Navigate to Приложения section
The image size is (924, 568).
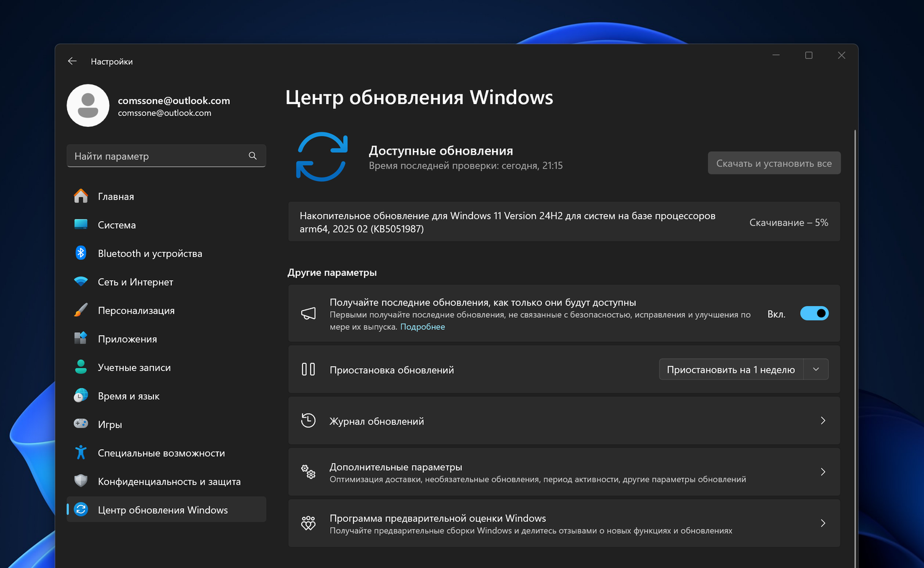[166, 338]
